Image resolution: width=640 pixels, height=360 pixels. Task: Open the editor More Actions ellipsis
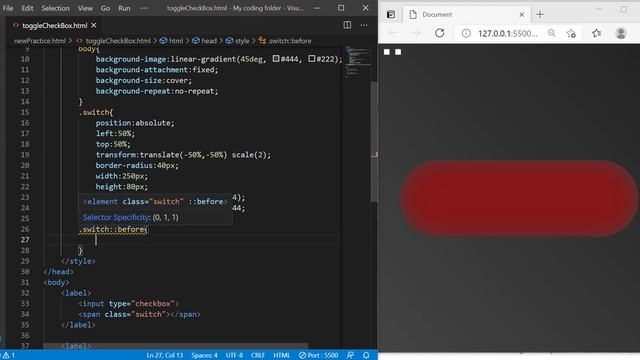(364, 25)
